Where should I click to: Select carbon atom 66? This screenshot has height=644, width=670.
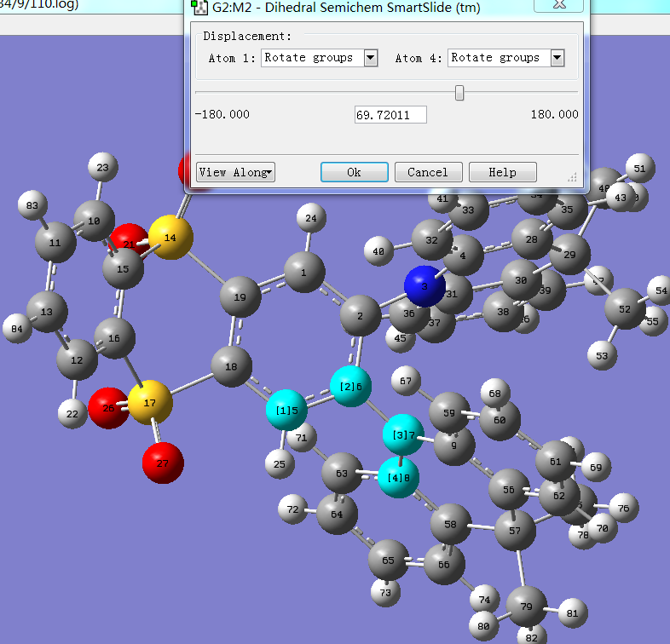pyautogui.click(x=444, y=564)
